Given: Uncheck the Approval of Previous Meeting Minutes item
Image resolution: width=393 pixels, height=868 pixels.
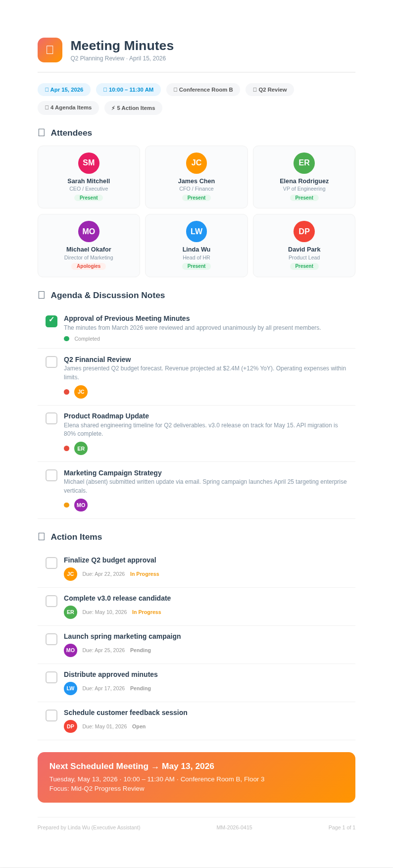Looking at the screenshot, I should (51, 321).
